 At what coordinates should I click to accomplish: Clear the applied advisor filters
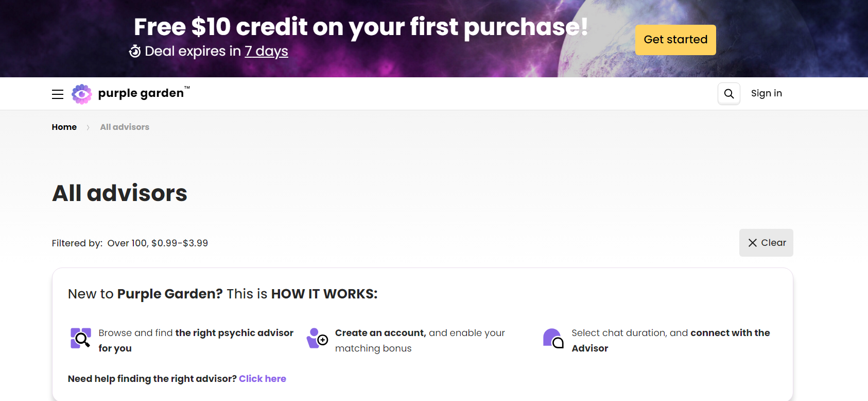click(x=766, y=243)
